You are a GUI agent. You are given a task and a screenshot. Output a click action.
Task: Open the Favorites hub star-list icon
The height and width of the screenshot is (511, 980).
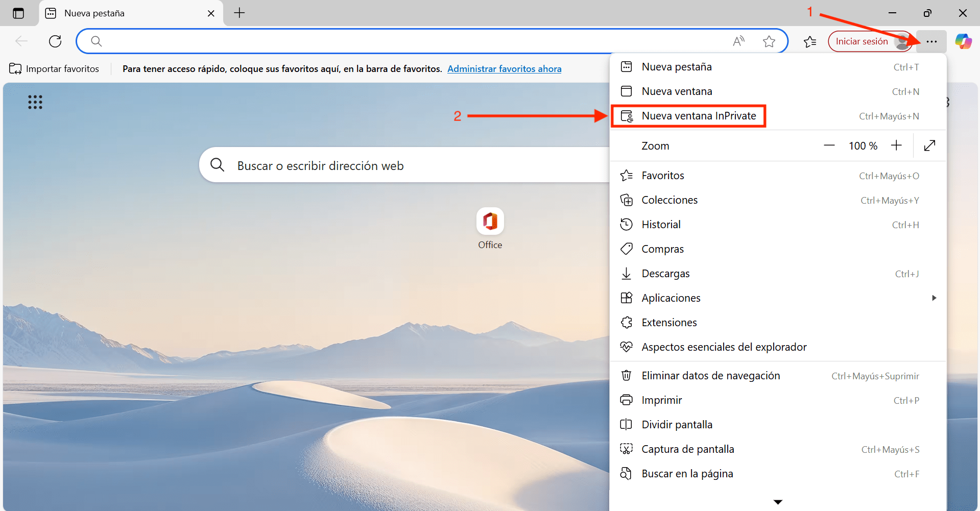tap(810, 41)
